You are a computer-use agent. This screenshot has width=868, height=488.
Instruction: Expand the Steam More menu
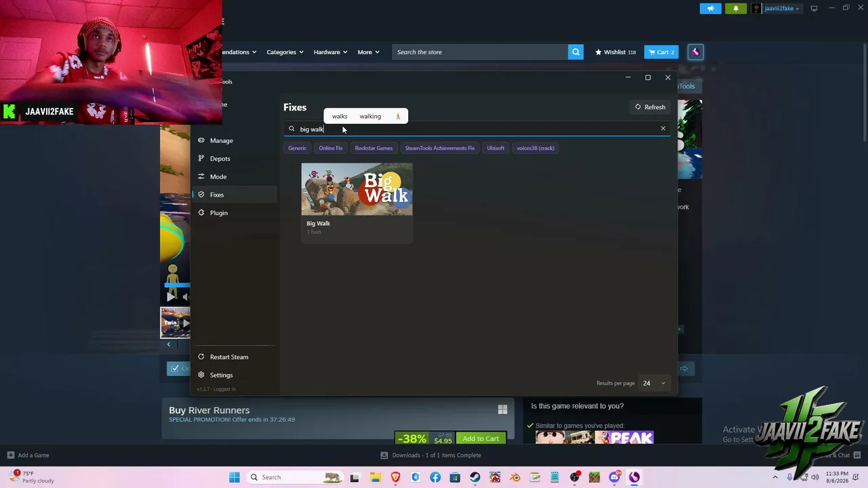click(x=368, y=52)
